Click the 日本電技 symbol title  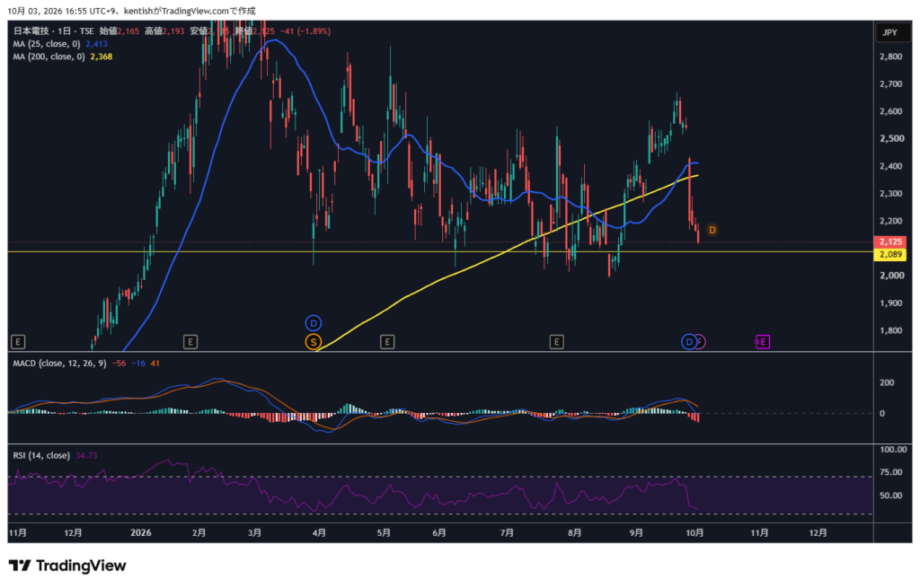click(x=31, y=31)
